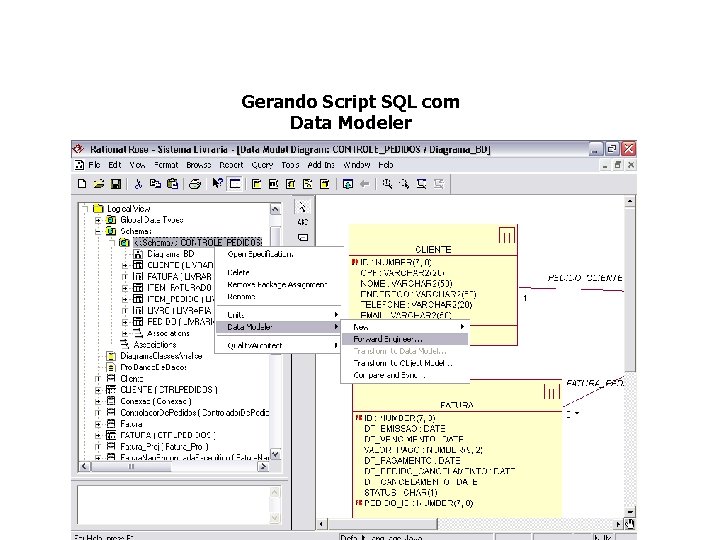Click the Save diskette toolbar icon
720x540 pixels.
point(116,184)
